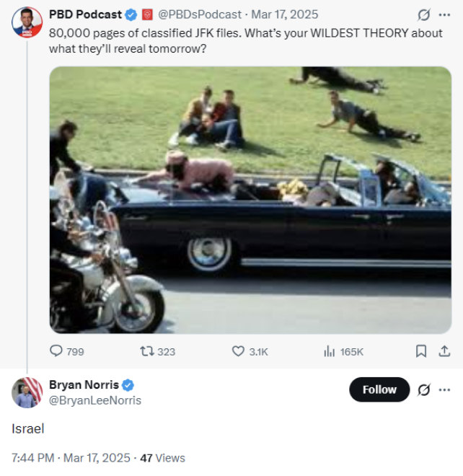Bookmark the JFK files post
This screenshot has height=476, width=463.
pyautogui.click(x=421, y=351)
